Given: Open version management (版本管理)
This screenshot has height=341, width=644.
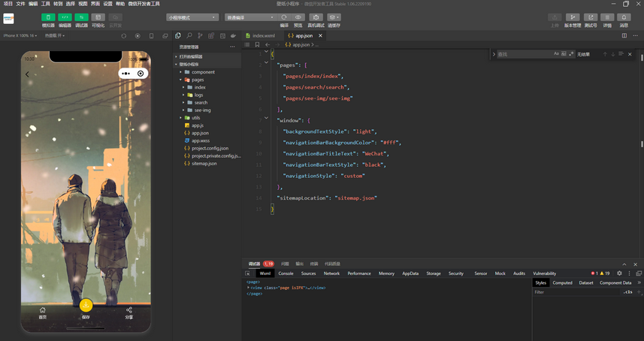Looking at the screenshot, I should pyautogui.click(x=572, y=17).
